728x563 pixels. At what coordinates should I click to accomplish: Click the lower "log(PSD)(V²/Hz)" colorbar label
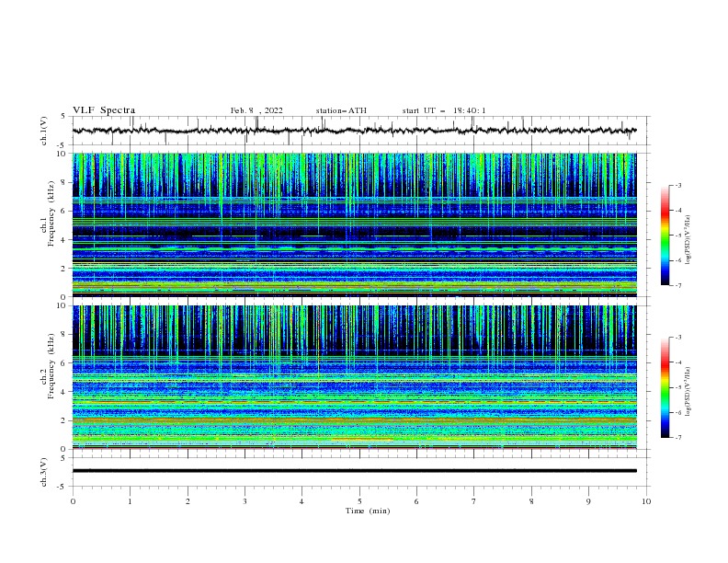pos(688,391)
